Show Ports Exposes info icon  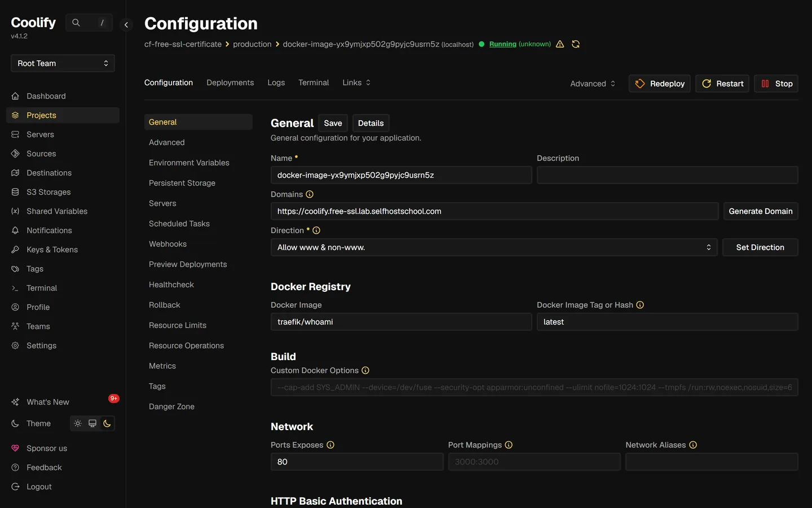330,445
